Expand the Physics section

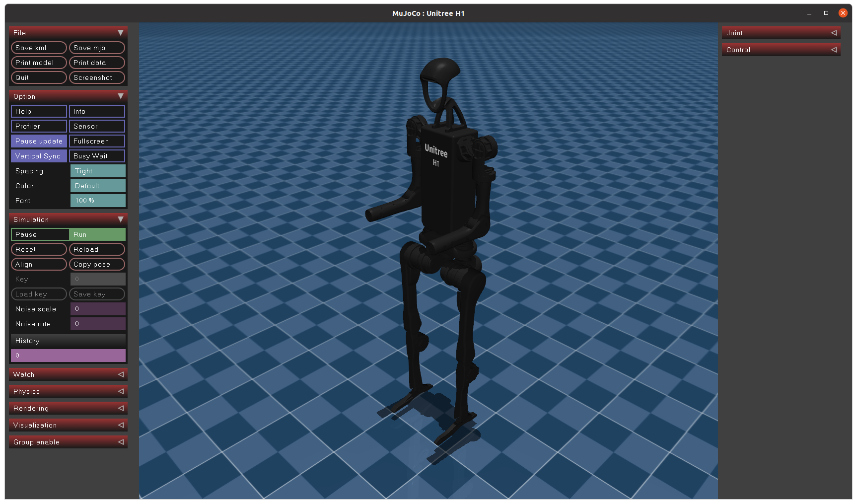pos(68,391)
